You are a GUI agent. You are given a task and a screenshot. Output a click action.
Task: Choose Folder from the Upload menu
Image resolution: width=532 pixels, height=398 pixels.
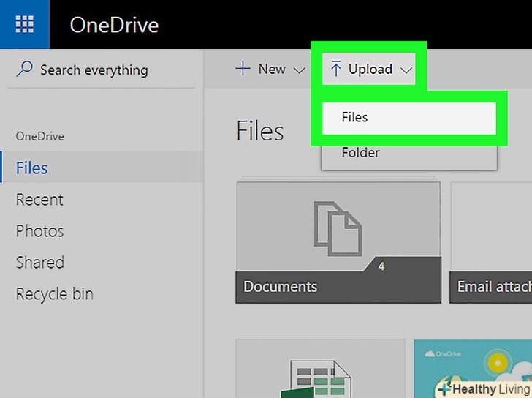pos(409,152)
